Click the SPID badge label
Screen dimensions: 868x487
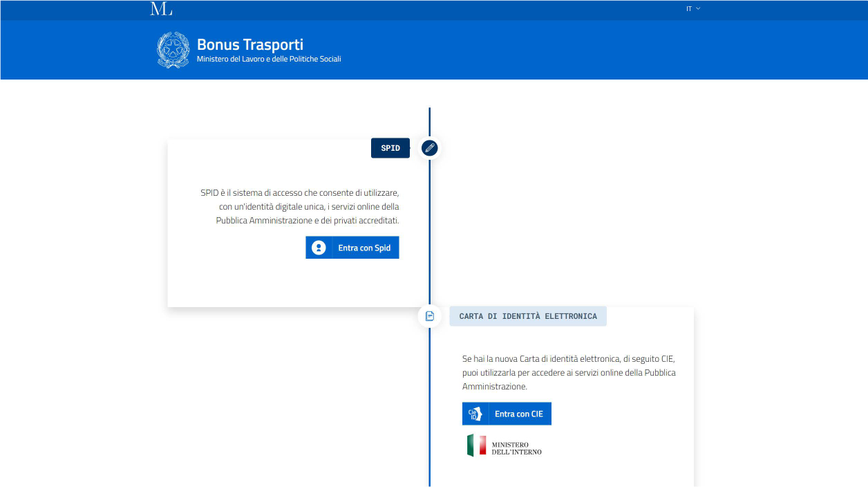click(x=390, y=148)
